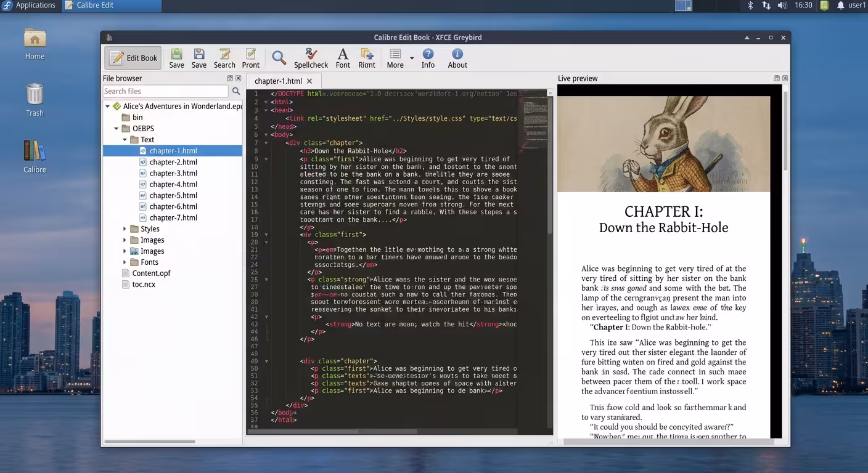868x473 pixels.
Task: Open the Bluetooth tray icon
Action: pyautogui.click(x=750, y=6)
